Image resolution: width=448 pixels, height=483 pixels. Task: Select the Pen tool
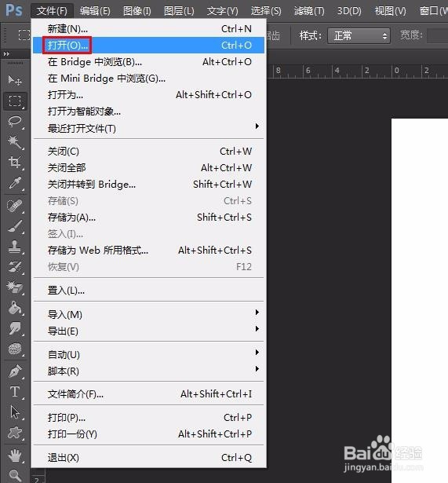tap(15, 371)
